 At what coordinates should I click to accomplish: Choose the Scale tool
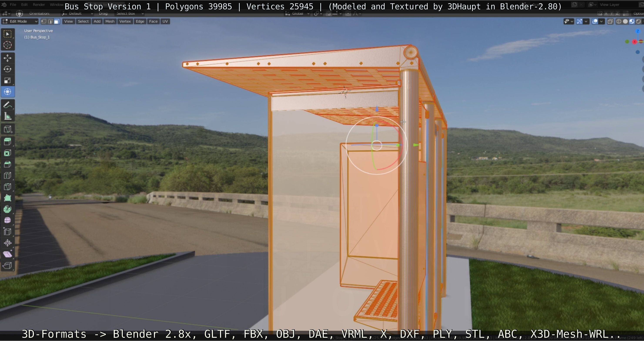pos(7,80)
